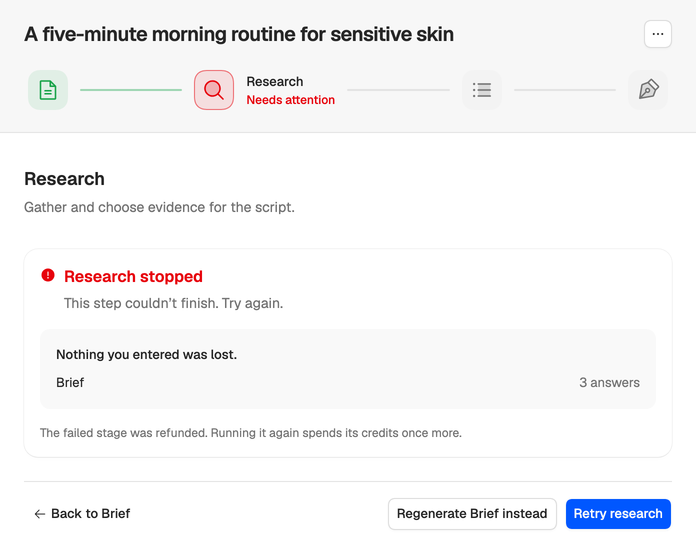Click the red error alert icon
The height and width of the screenshot is (546, 696).
click(48, 275)
